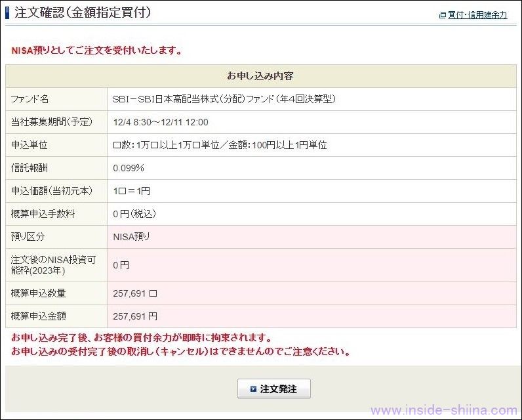Click the 信託報酬 value 0.099%
Screen dimensions: 522x420
128,168
